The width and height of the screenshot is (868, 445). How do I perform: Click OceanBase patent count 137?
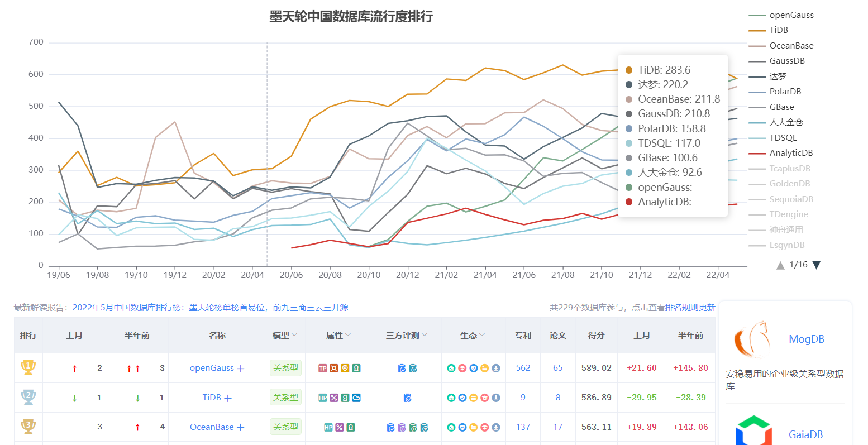523,427
